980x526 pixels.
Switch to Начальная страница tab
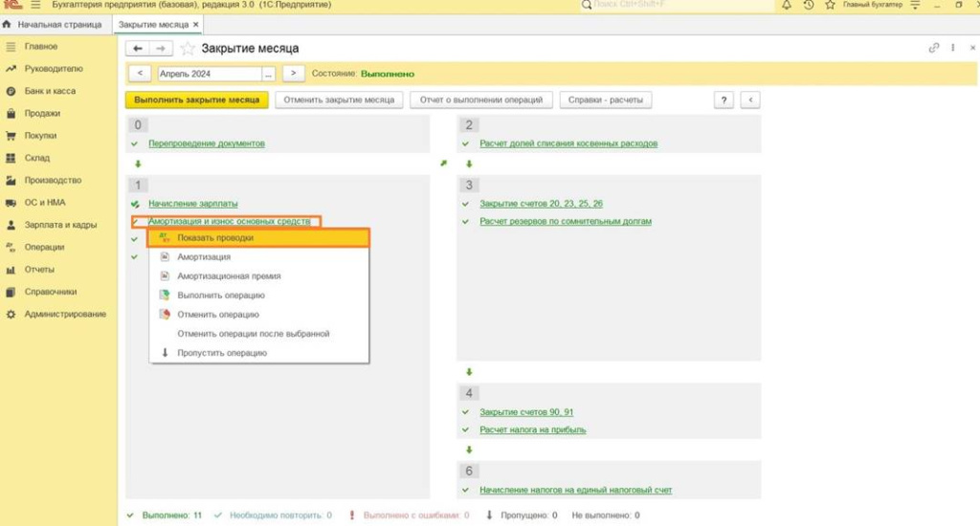pyautogui.click(x=58, y=24)
